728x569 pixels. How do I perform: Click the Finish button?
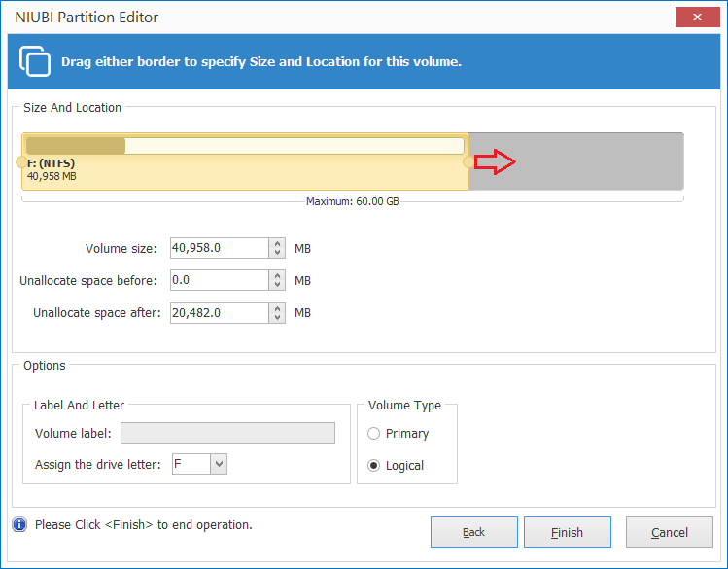point(568,532)
